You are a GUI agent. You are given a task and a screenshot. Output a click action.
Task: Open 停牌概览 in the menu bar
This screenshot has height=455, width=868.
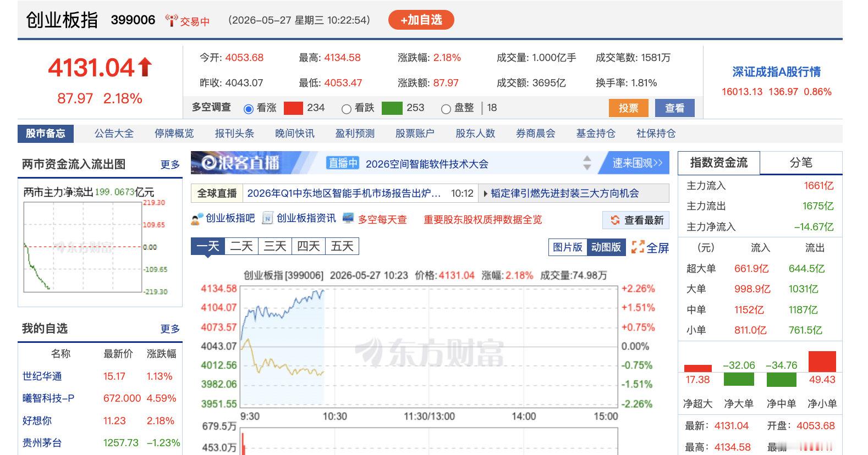pos(174,134)
